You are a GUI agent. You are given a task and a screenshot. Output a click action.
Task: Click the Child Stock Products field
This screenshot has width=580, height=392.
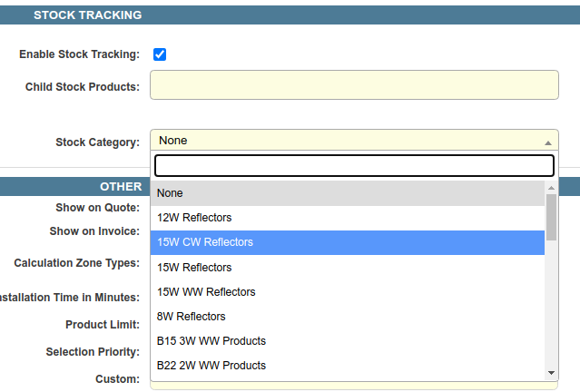pyautogui.click(x=354, y=84)
